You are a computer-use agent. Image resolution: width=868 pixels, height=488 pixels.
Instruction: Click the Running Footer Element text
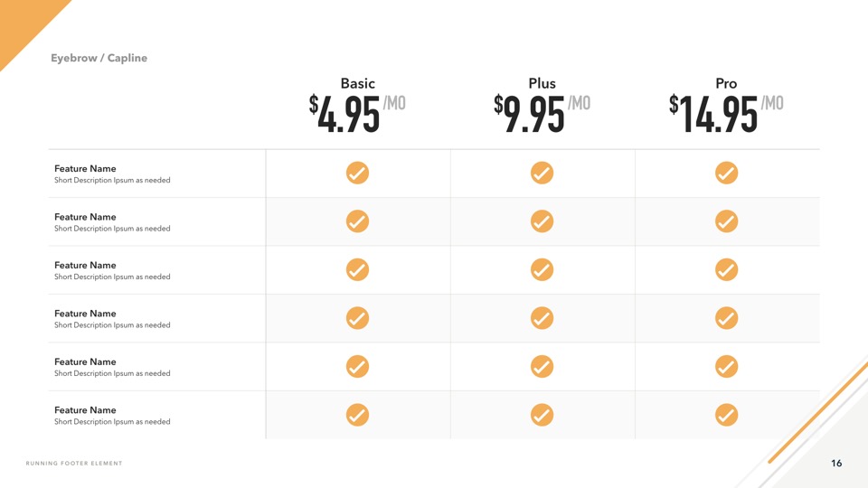[74, 464]
